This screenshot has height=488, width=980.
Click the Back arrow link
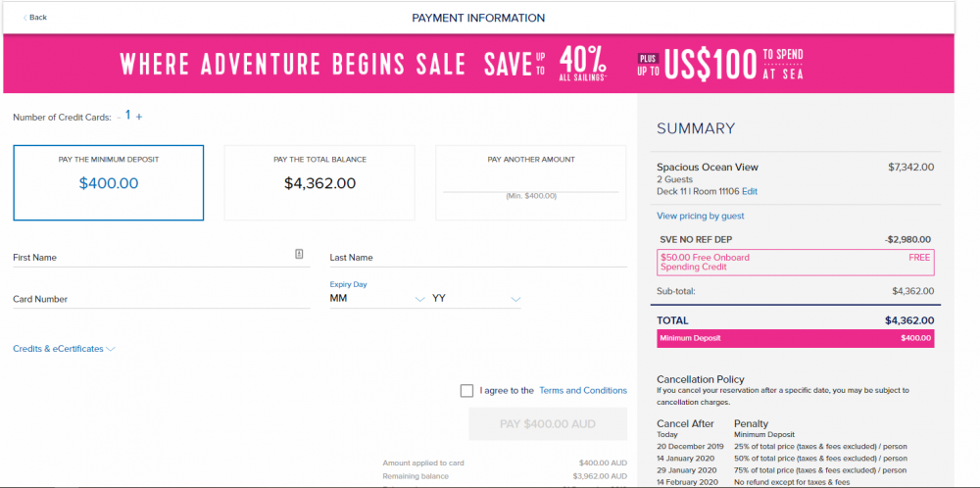(x=35, y=18)
